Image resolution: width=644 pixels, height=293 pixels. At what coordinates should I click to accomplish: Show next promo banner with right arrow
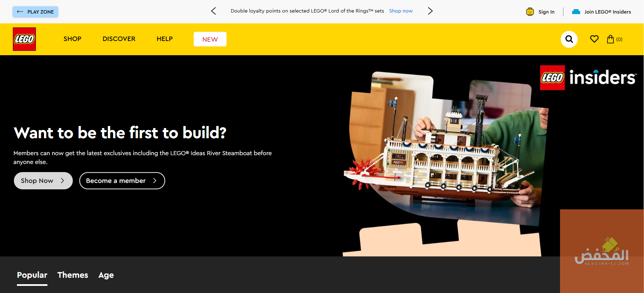430,11
